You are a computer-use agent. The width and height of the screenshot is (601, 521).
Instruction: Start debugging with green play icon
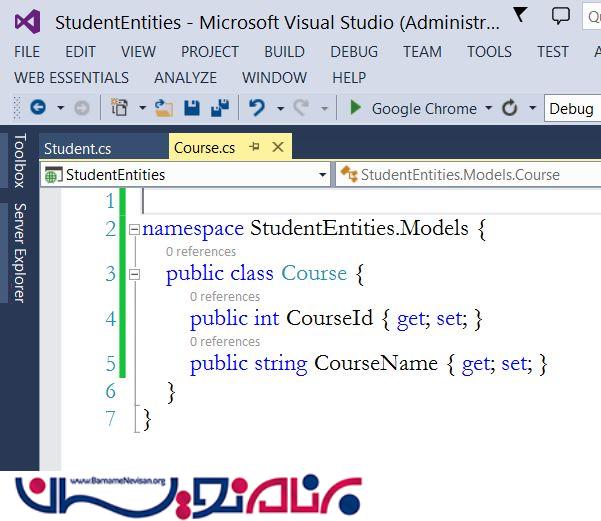point(355,108)
